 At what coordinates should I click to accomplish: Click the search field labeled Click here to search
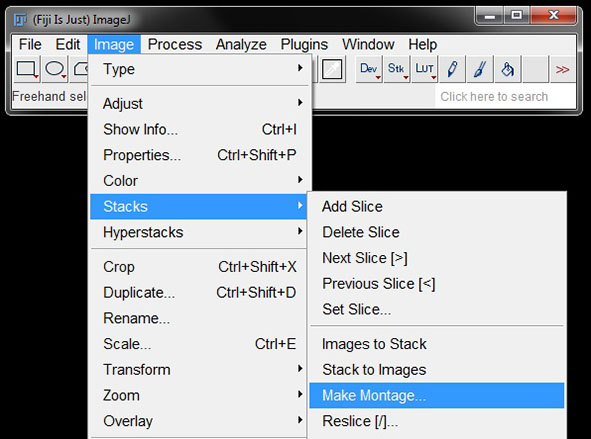pos(505,96)
